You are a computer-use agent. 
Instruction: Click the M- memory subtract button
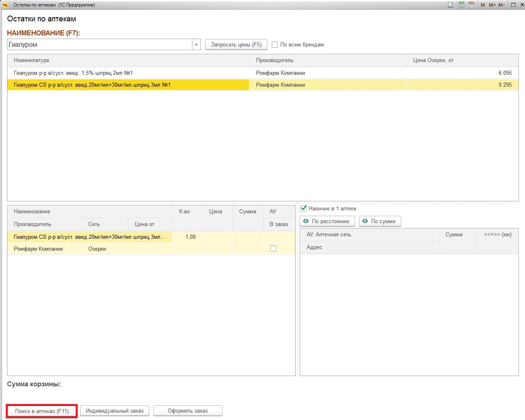click(x=502, y=5)
